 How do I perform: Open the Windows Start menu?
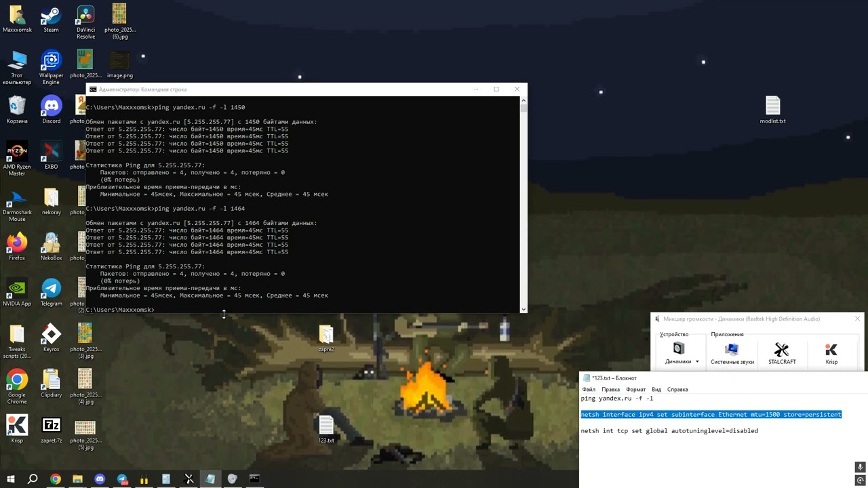pyautogui.click(x=11, y=479)
